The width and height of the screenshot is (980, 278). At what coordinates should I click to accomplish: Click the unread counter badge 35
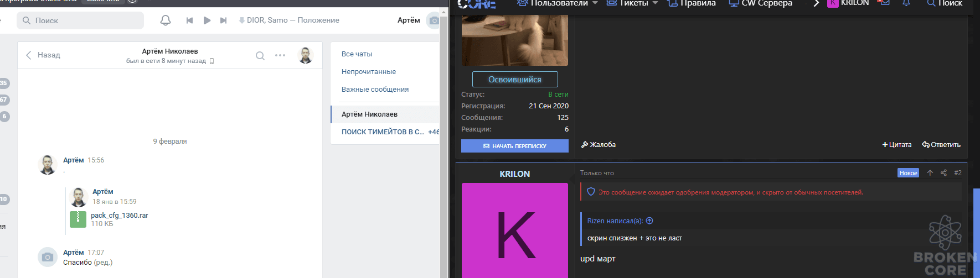pos(3,83)
